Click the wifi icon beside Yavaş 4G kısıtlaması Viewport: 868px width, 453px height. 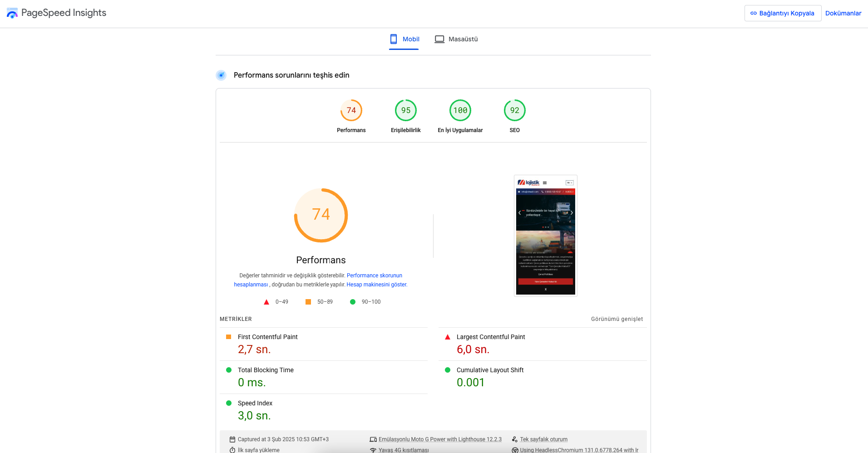pyautogui.click(x=373, y=450)
